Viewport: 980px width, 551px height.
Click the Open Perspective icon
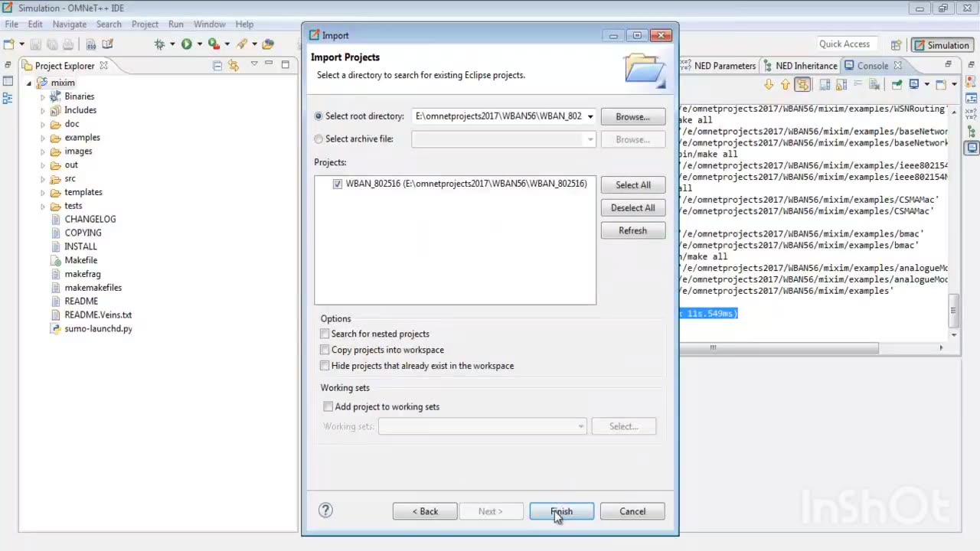point(896,45)
